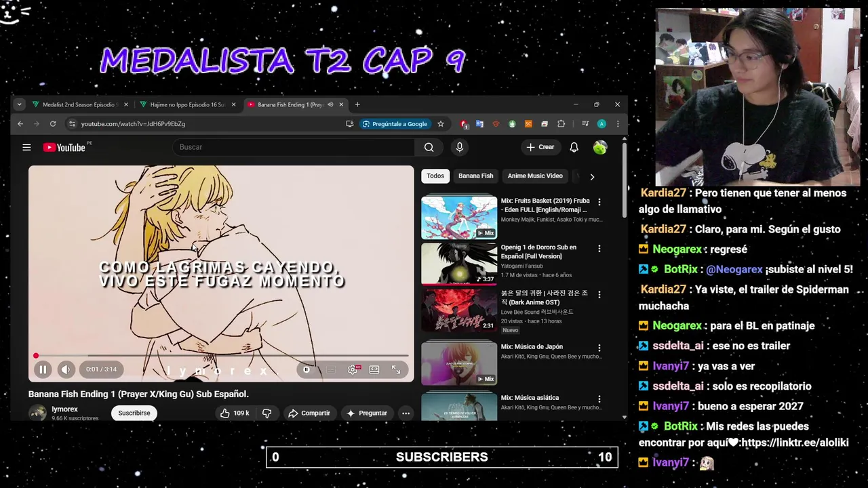Open the Google Translate extension icon
Screen dimensions: 868x488
tap(480, 124)
